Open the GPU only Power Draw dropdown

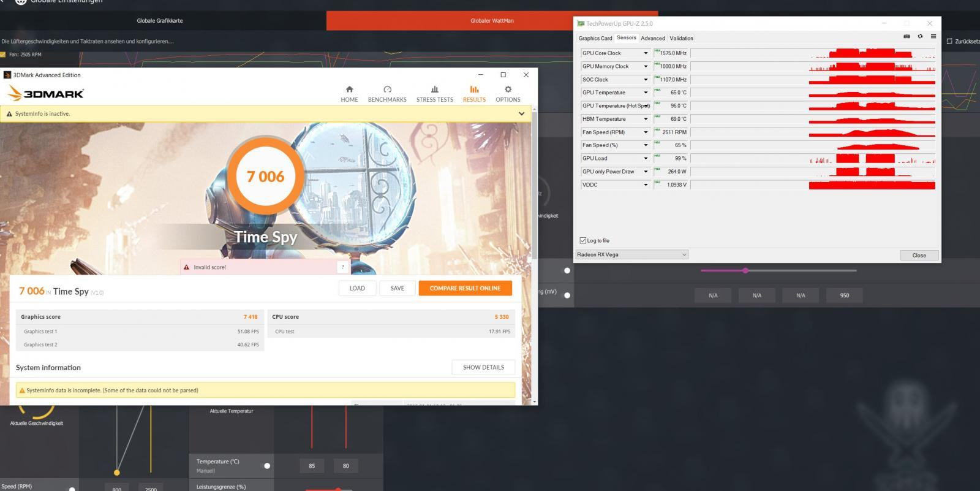coord(646,172)
